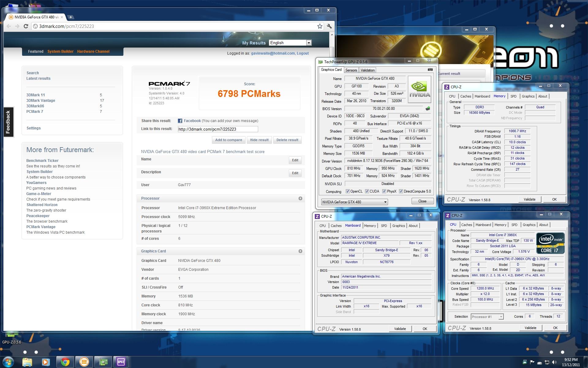
Task: Switch to CPU-Z via taskbar icon
Action: click(121, 362)
